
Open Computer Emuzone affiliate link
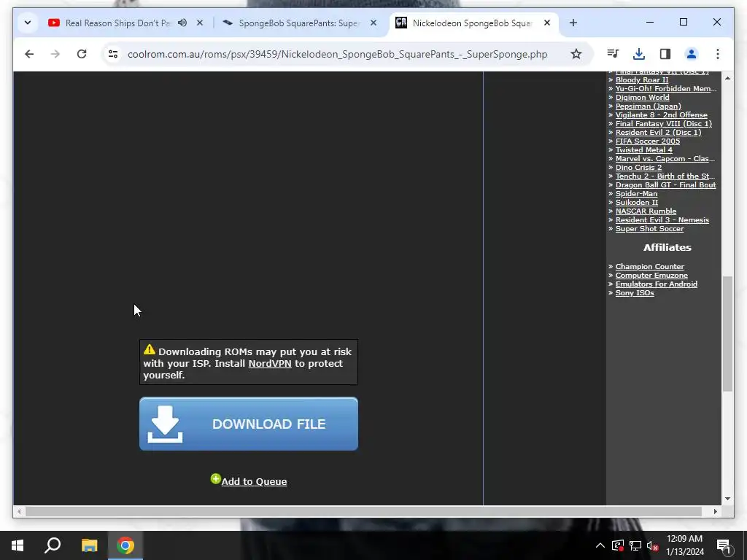pyautogui.click(x=651, y=275)
